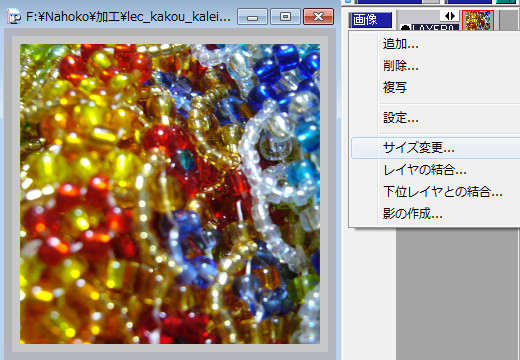Click the left-right arrows icon above LAYER0
Image resolution: width=520 pixels, height=360 pixels.
[x=449, y=16]
